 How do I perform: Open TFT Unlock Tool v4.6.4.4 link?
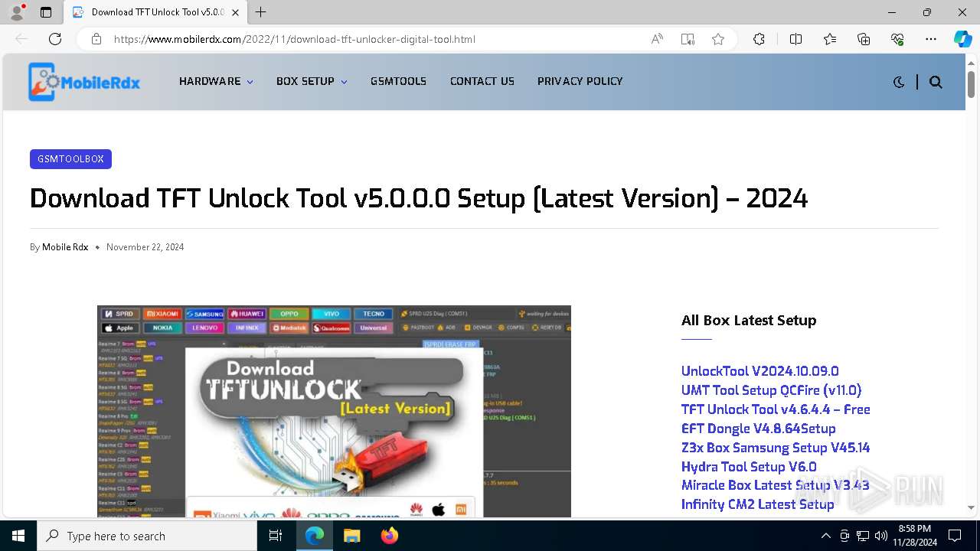click(776, 409)
